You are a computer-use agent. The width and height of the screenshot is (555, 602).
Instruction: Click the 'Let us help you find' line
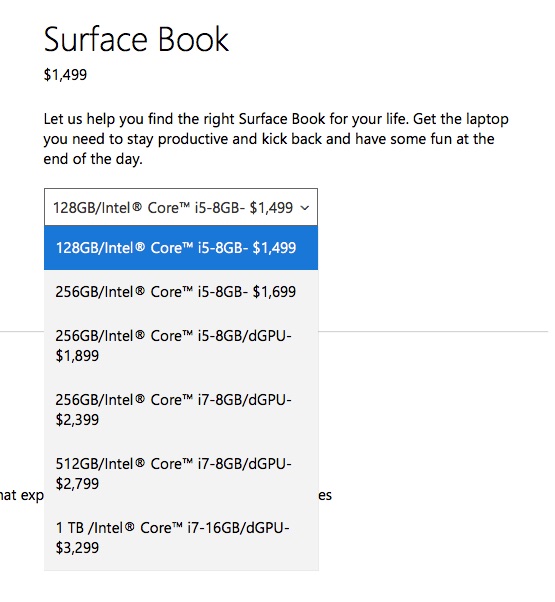(276, 119)
